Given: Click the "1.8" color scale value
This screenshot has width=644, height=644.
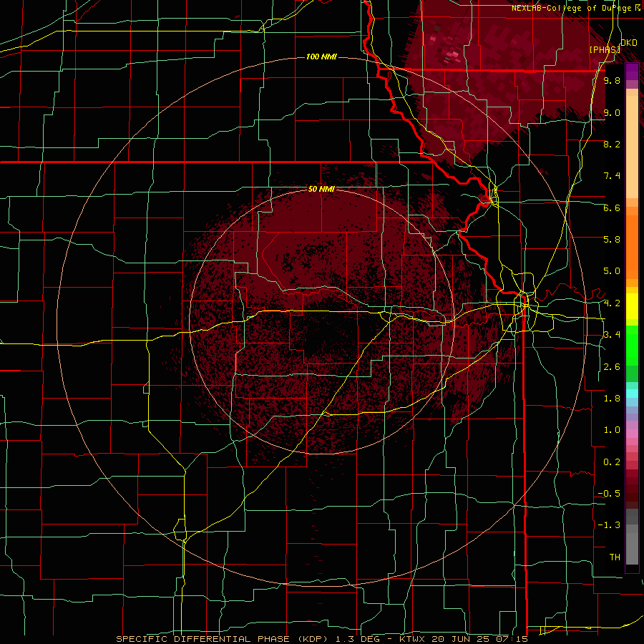Looking at the screenshot, I should point(612,399).
